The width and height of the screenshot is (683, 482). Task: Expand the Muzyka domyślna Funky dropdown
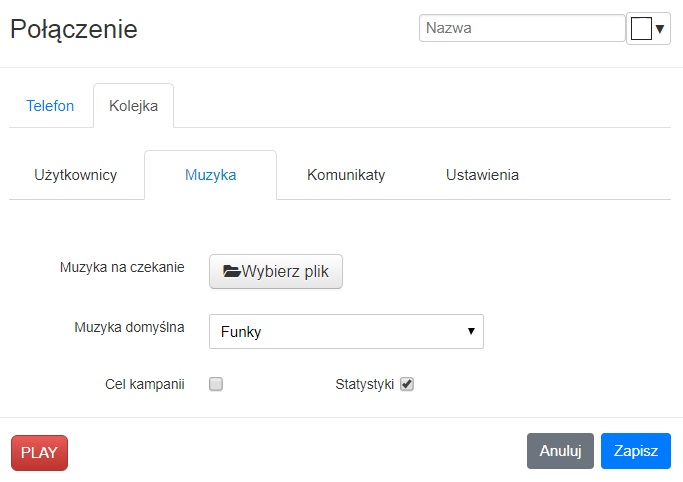[346, 332]
